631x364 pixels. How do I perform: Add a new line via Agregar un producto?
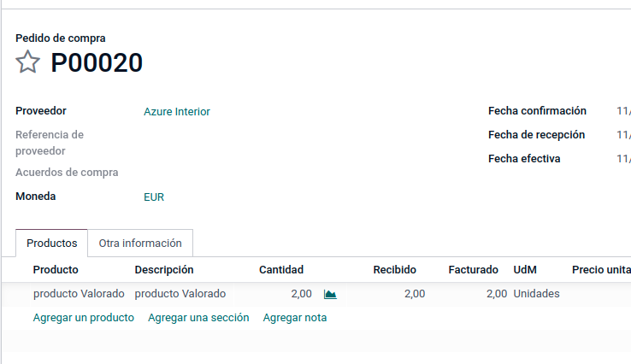[x=83, y=317]
